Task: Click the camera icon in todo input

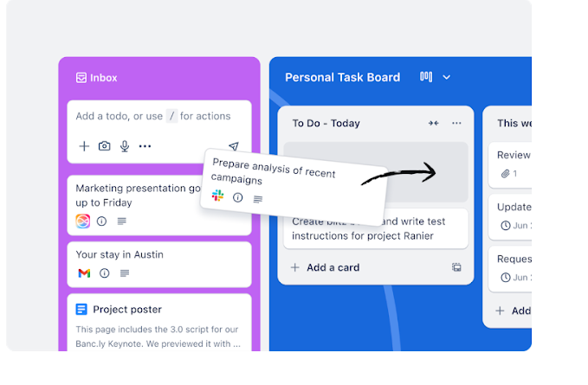Action: pyautogui.click(x=104, y=145)
